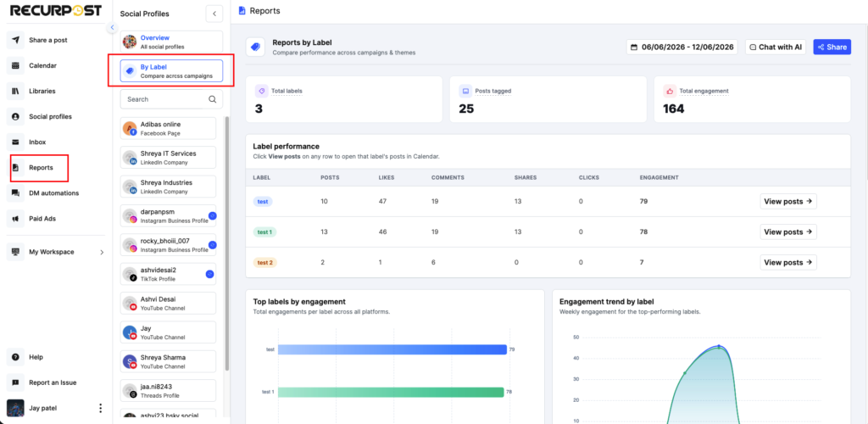Toggle the blue badge on the ashvidesai2 TikTok profile
This screenshot has height=424, width=868.
pos(209,274)
